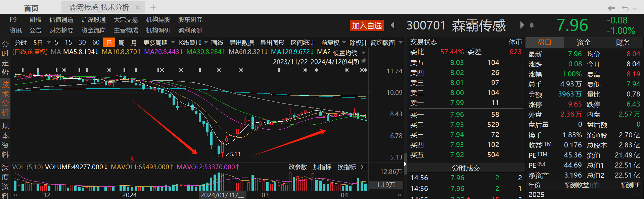Viewport: 644px width, 199px height.
Task: Switch to 5-minute period
Action: point(56,43)
